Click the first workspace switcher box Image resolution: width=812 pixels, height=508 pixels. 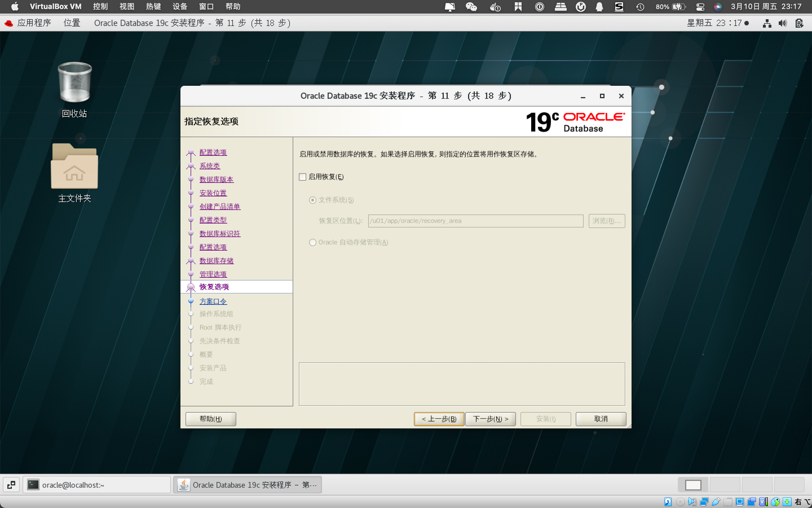693,485
